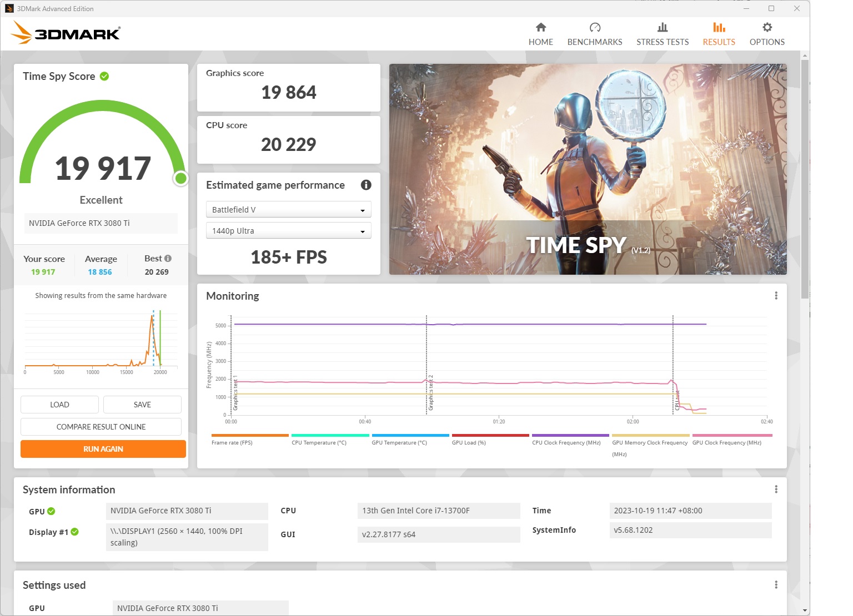
Task: Click the HOME menu label
Action: click(x=541, y=42)
